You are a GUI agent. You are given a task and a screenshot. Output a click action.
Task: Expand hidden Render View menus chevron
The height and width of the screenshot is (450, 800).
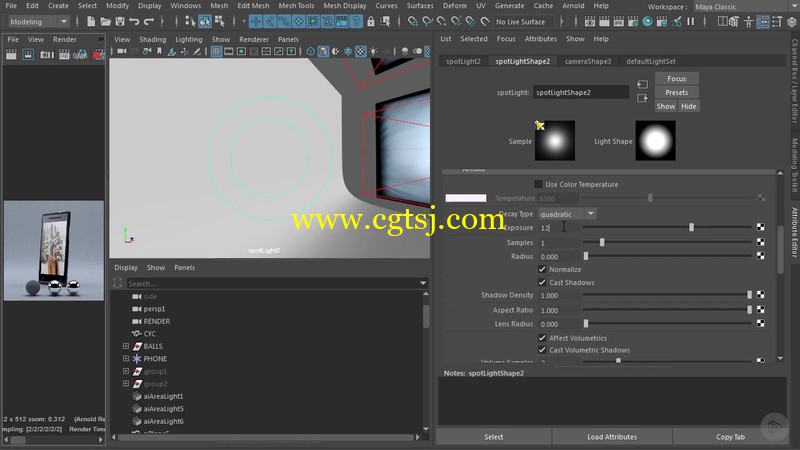point(101,39)
